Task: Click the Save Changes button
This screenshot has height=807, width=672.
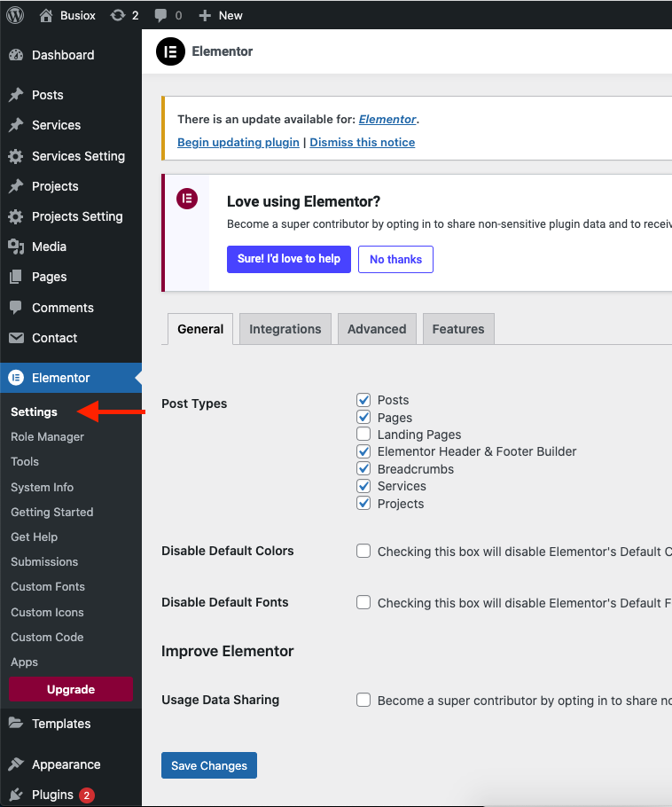Action: point(209,765)
